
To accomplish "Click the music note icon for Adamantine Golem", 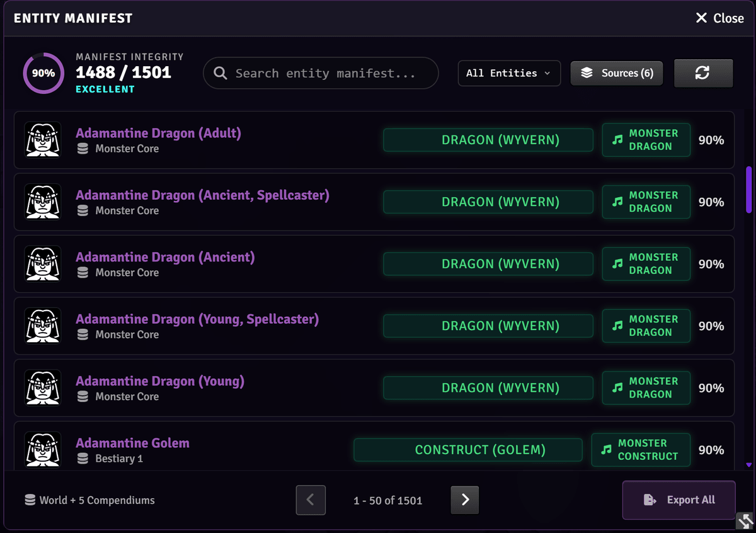I will pyautogui.click(x=607, y=450).
